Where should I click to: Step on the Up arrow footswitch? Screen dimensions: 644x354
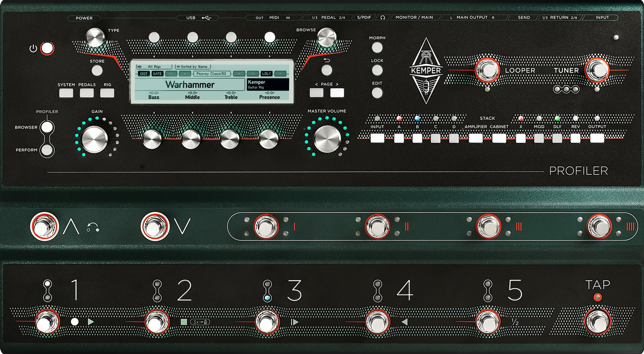pos(44,226)
